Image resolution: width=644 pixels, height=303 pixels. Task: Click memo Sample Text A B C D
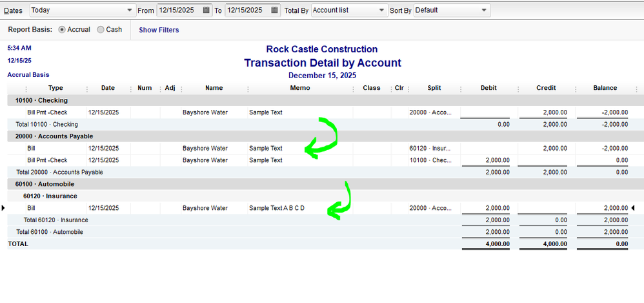277,208
